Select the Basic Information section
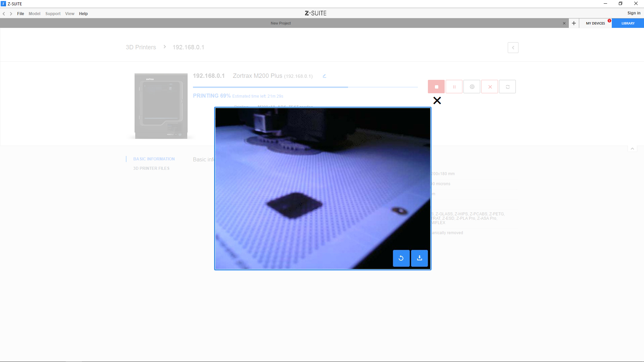This screenshot has height=362, width=644. (154, 159)
